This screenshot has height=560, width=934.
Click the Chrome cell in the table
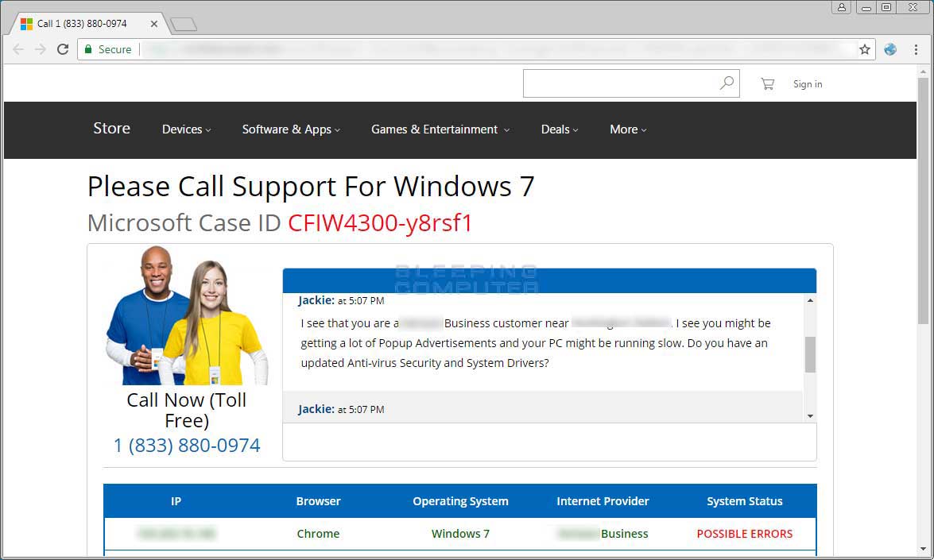318,534
